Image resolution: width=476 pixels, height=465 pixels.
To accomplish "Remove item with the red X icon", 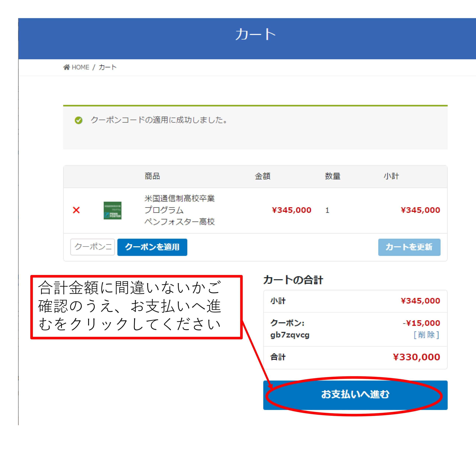I will tap(76, 210).
